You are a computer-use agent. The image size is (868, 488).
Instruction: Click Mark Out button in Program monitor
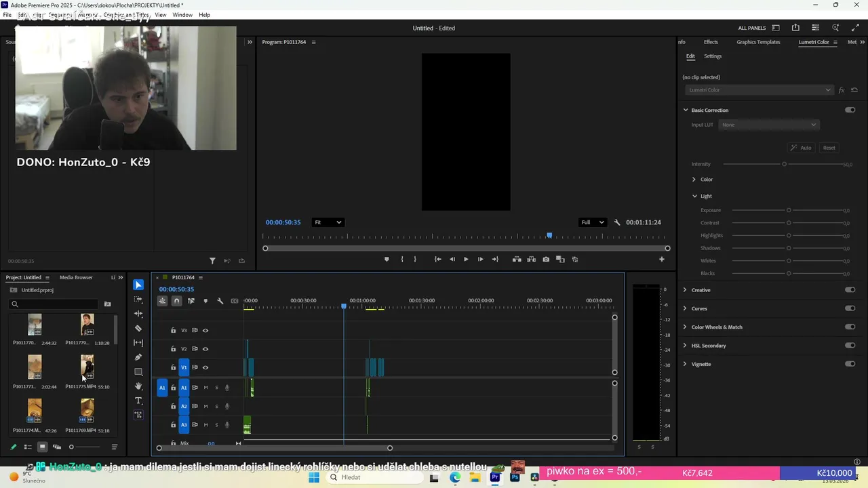tap(416, 260)
